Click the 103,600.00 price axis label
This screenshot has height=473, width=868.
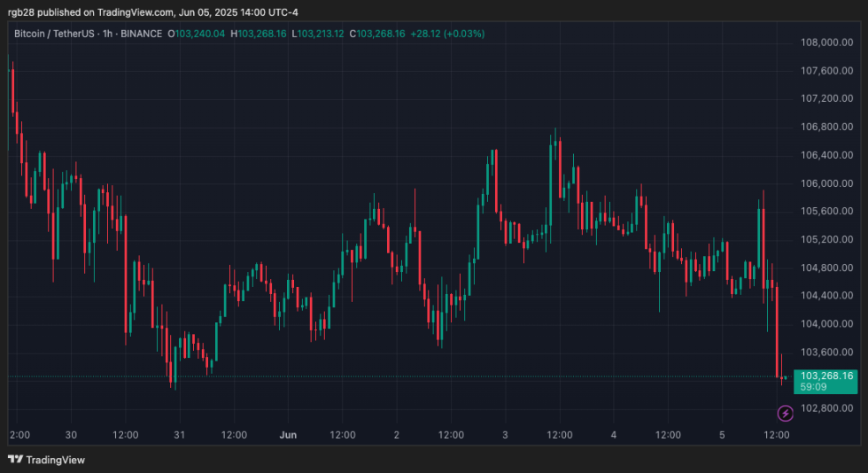(826, 352)
